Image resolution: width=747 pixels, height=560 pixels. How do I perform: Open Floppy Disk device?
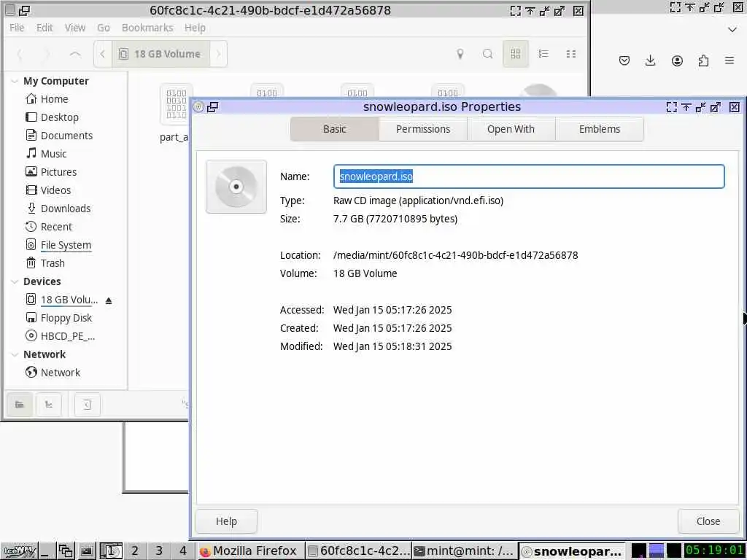[x=58, y=318]
